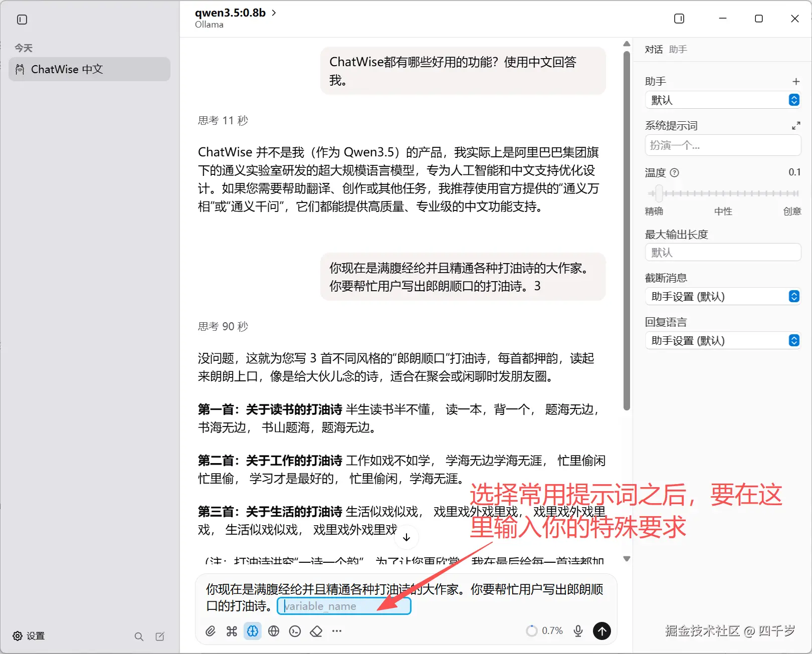Activate the microphone voice input
Screen dimensions: 812x654
click(x=578, y=631)
